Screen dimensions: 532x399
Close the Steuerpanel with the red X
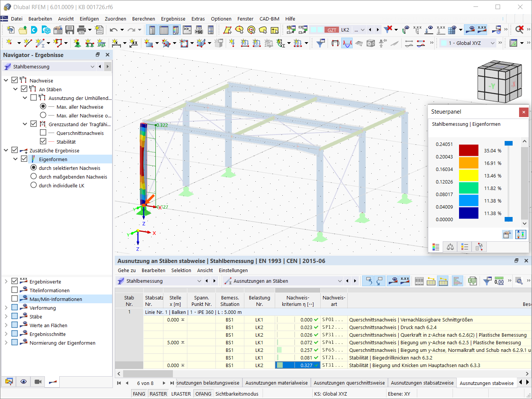(524, 112)
